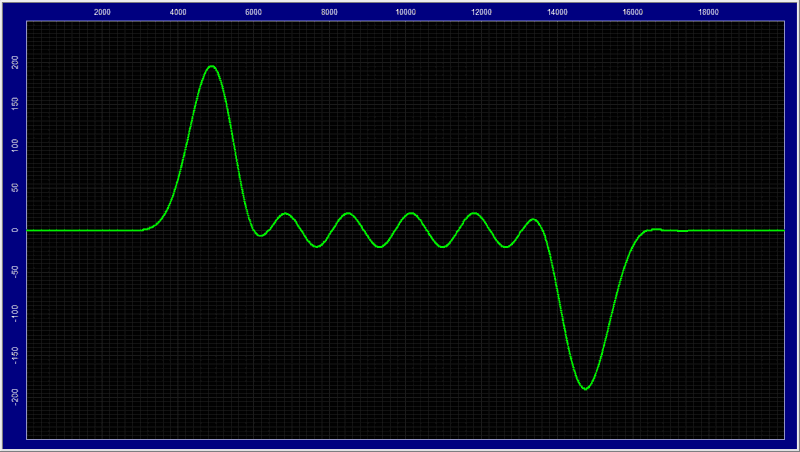Click the 10000 label on the top axis
Image resolution: width=800 pixels, height=452 pixels.
[406, 12]
